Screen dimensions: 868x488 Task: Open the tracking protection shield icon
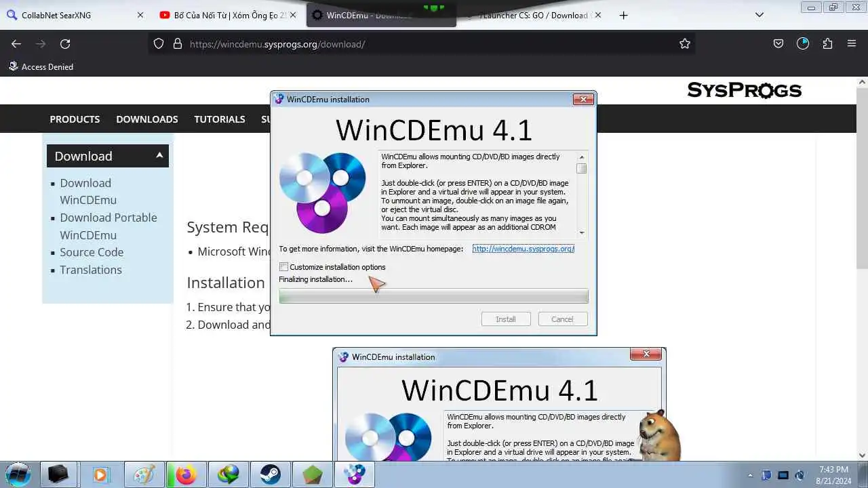tap(159, 43)
